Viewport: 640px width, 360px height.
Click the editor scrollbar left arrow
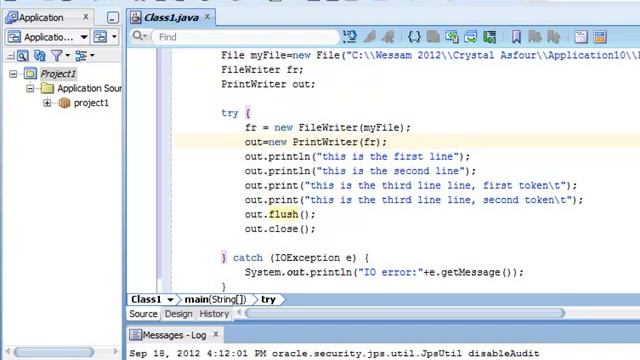(239, 313)
